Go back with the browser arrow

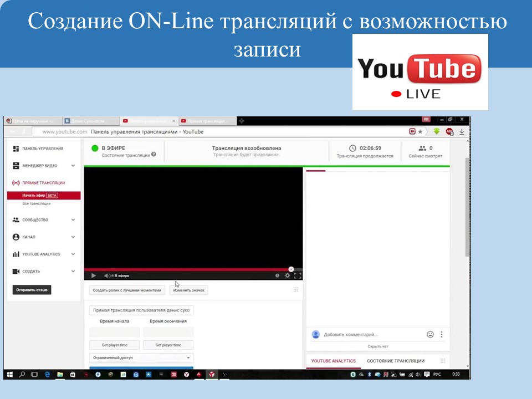13,132
